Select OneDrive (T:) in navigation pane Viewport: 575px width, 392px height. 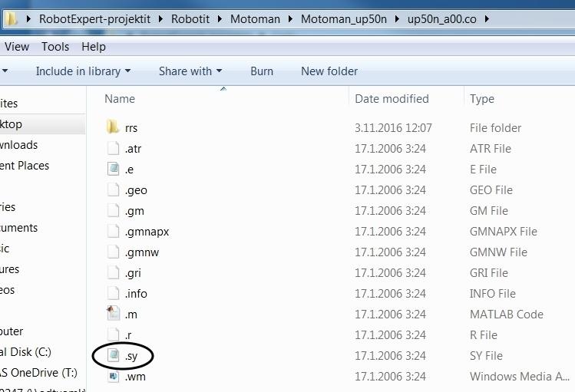coord(38,373)
